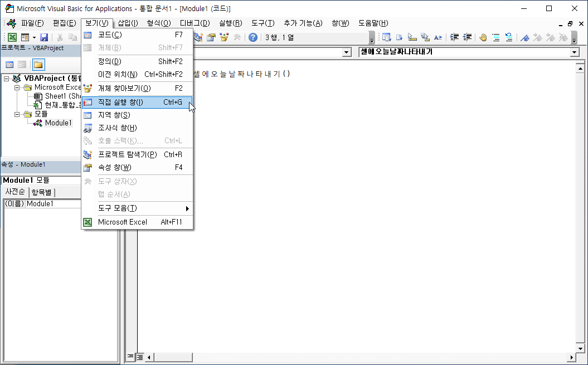Switch to the 항목별 properties tab
The height and width of the screenshot is (365, 588).
tap(42, 192)
